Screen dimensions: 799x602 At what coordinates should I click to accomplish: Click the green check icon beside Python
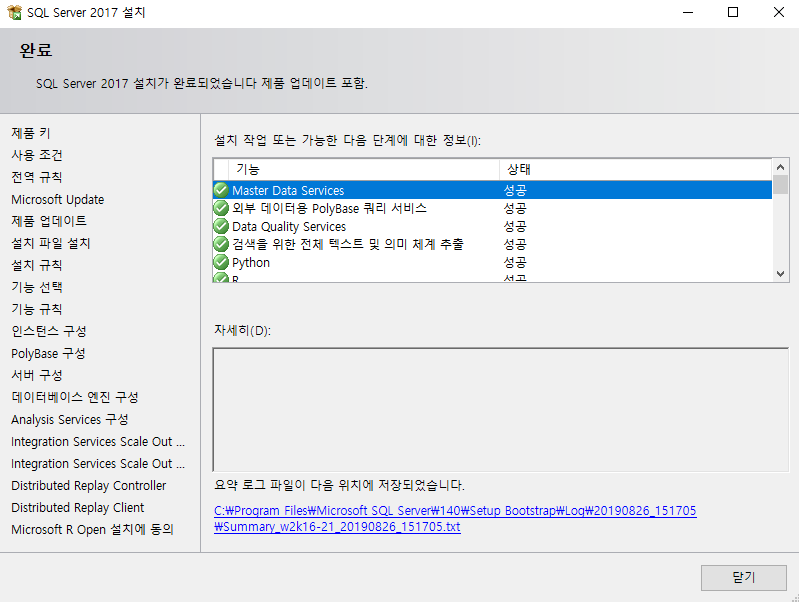click(221, 263)
